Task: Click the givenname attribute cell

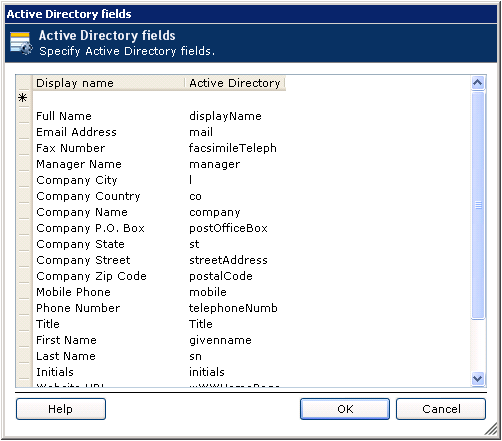Action: pos(235,340)
